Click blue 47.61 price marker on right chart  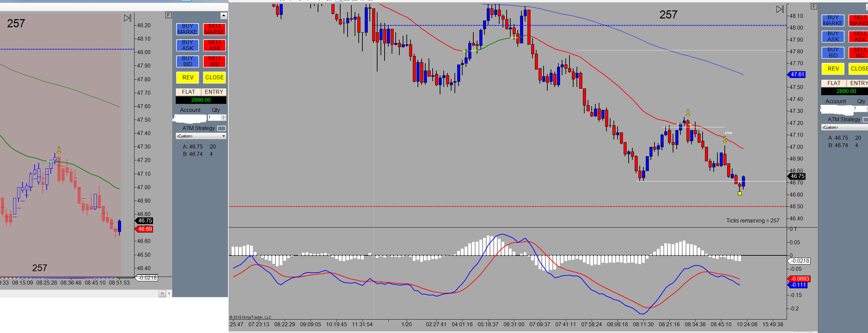click(x=797, y=74)
